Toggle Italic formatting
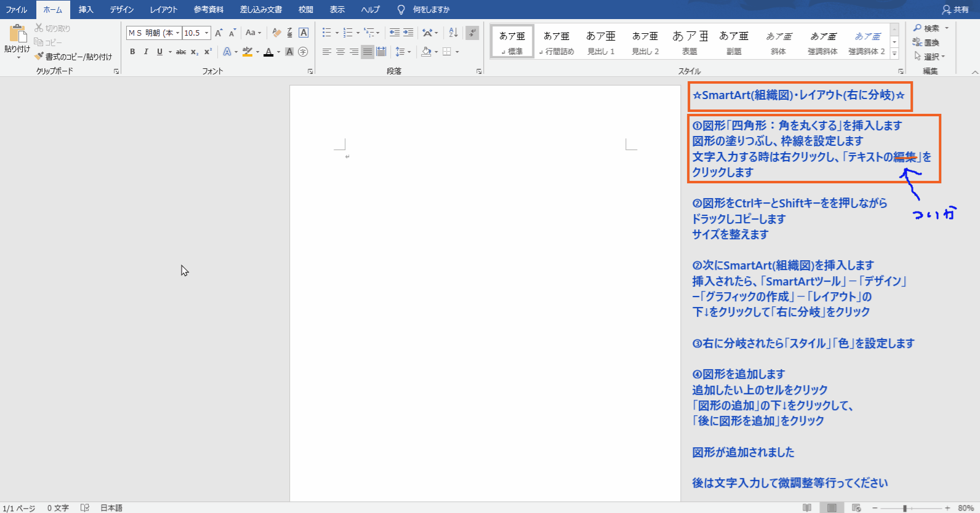Image resolution: width=980 pixels, height=513 pixels. [146, 52]
